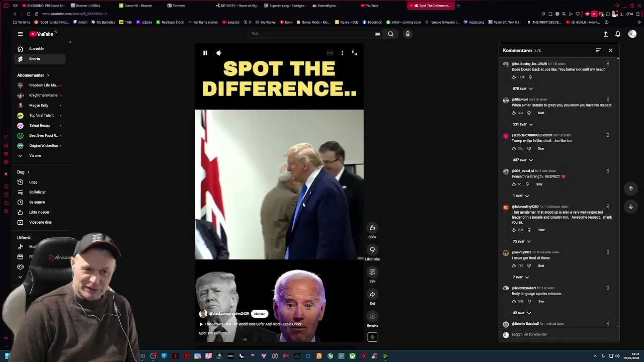Remix this short with Remiks
This screenshot has width=644, height=362.
pos(372,316)
